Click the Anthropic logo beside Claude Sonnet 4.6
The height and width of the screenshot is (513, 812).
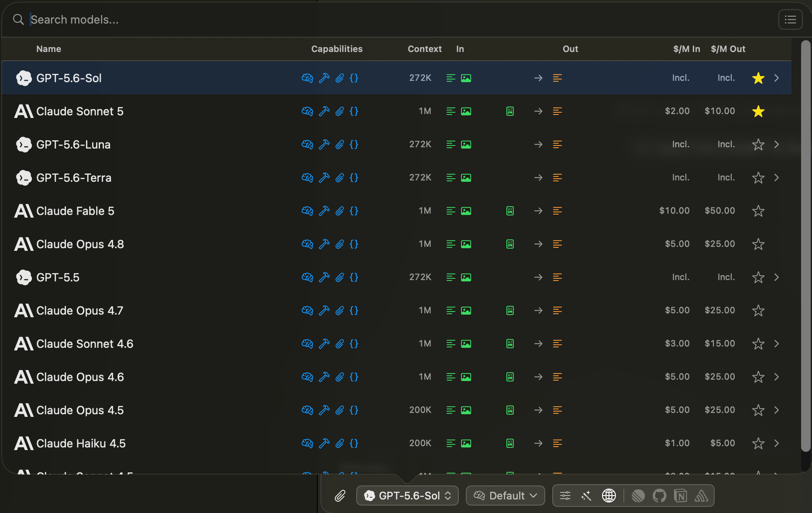24,343
